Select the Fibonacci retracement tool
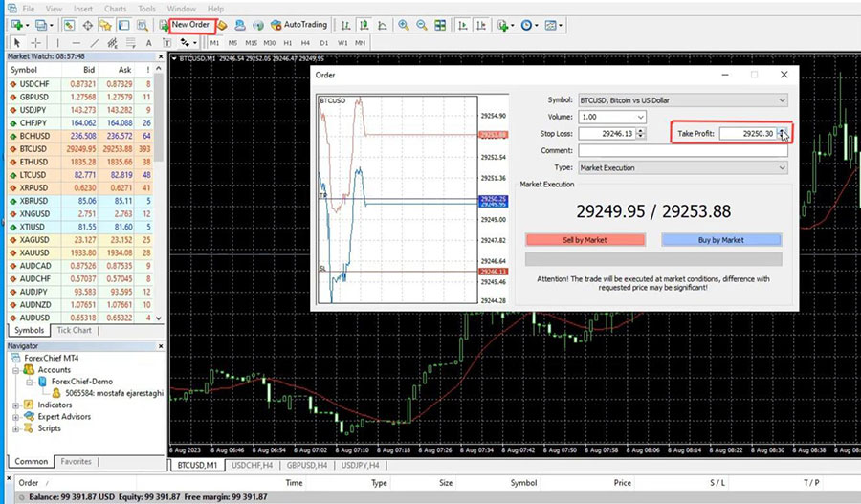This screenshot has width=861, height=504. [x=131, y=43]
